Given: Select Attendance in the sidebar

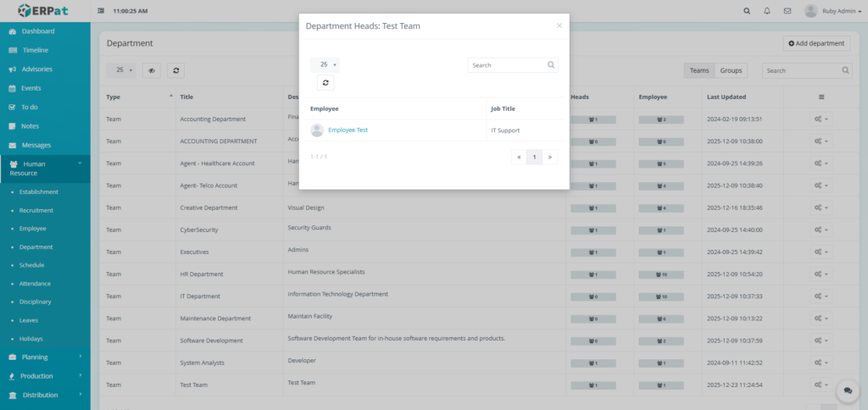Looking at the screenshot, I should 36,283.
